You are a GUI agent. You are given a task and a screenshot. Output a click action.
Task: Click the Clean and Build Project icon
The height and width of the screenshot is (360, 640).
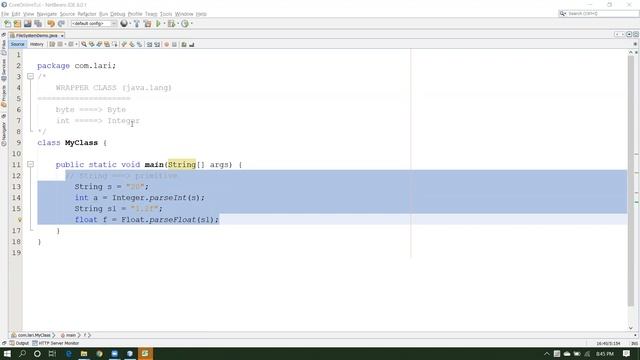coord(147,24)
